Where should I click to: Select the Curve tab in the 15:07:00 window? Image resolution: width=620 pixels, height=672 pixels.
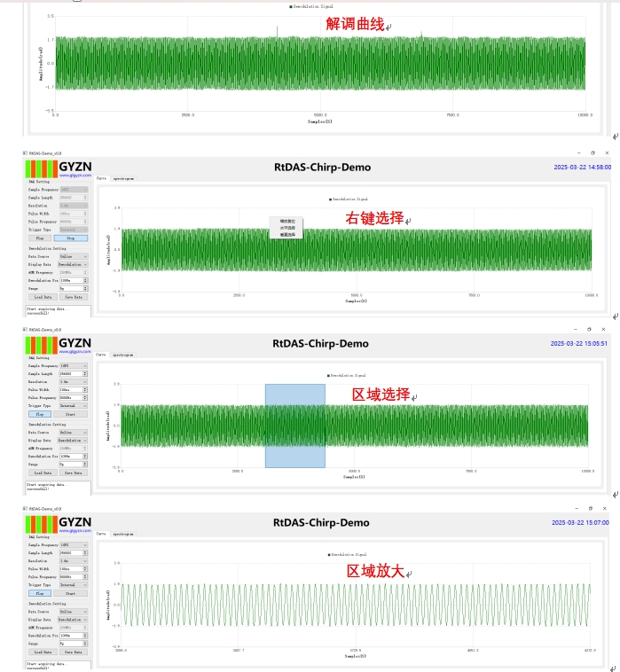tap(102, 534)
